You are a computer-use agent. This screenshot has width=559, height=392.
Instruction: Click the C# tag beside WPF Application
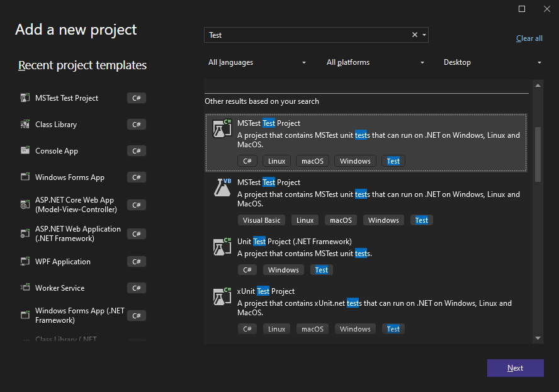(x=137, y=262)
